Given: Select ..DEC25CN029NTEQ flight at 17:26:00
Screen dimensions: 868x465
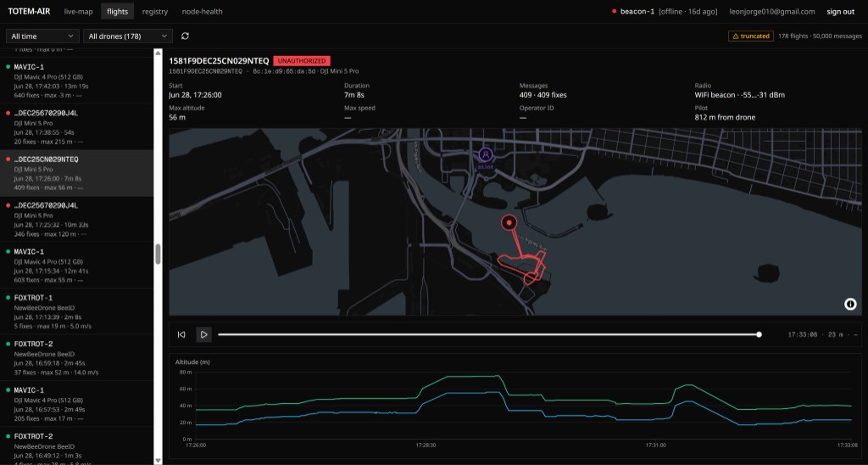Looking at the screenshot, I should coord(76,173).
